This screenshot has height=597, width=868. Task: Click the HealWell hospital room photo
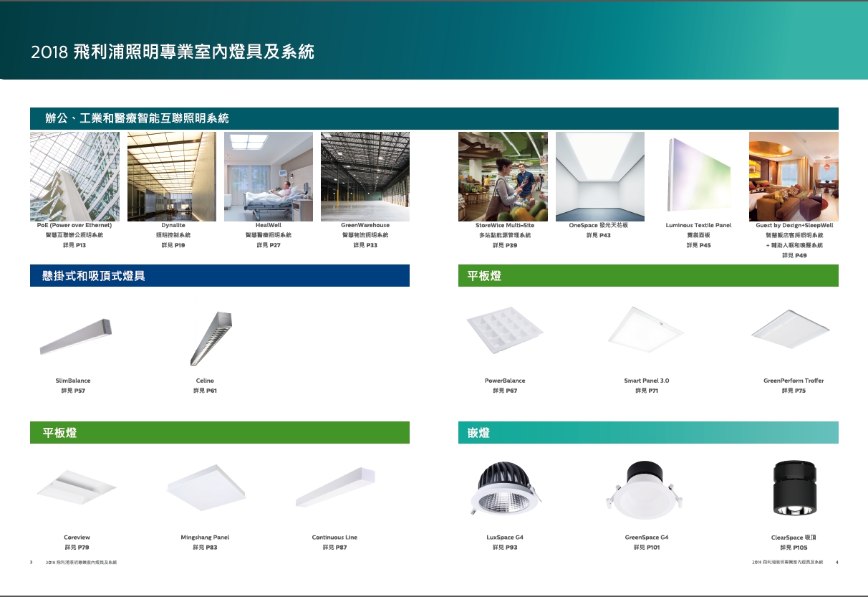pos(269,176)
